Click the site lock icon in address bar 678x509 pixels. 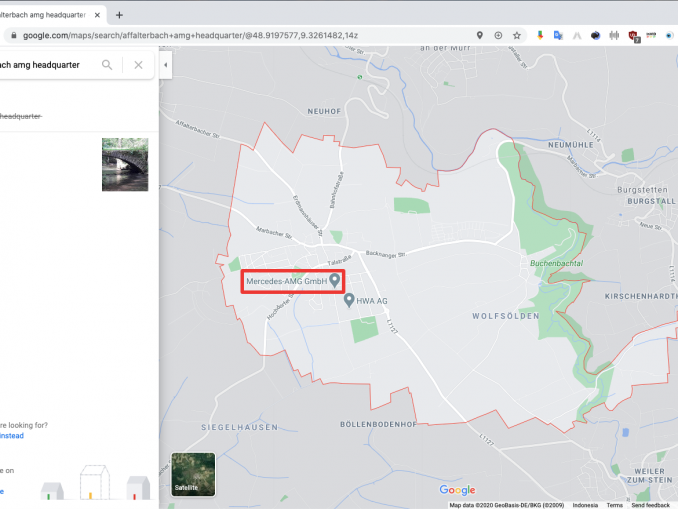click(x=13, y=35)
